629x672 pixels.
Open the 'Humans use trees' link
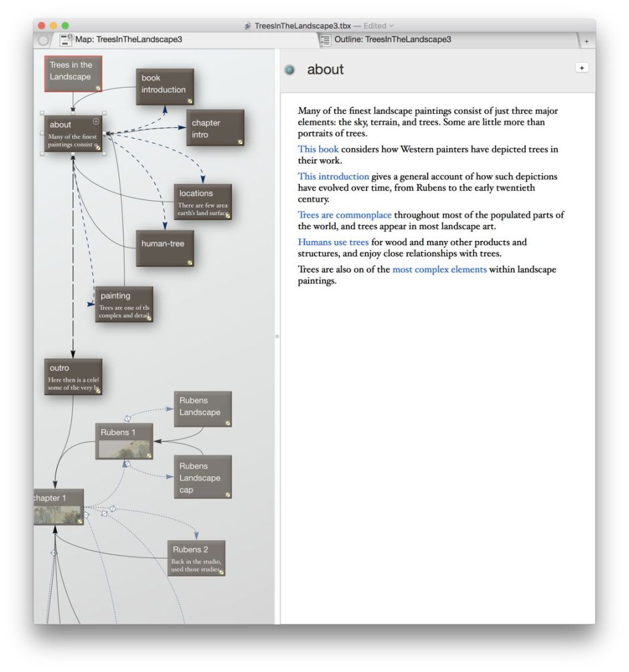point(333,242)
